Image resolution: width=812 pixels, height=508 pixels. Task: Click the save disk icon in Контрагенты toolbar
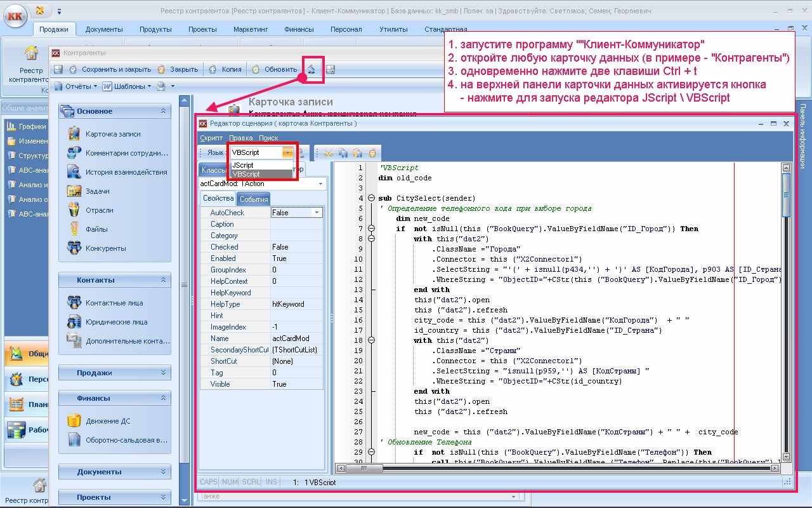point(58,69)
